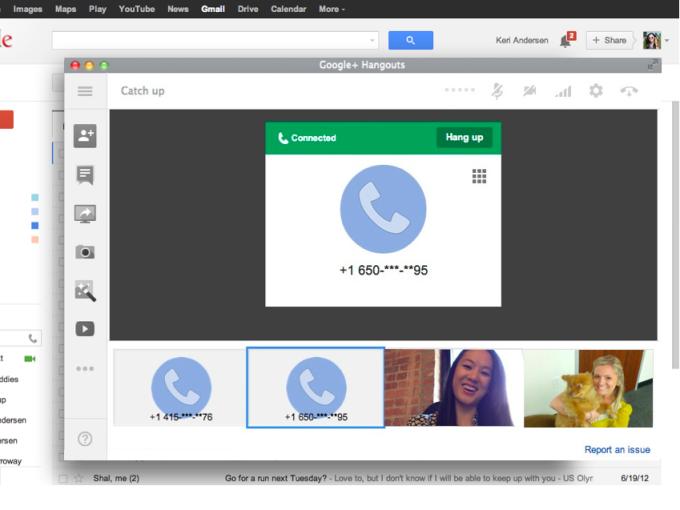
Task: Open the Hangouts hamburger menu
Action: click(85, 91)
